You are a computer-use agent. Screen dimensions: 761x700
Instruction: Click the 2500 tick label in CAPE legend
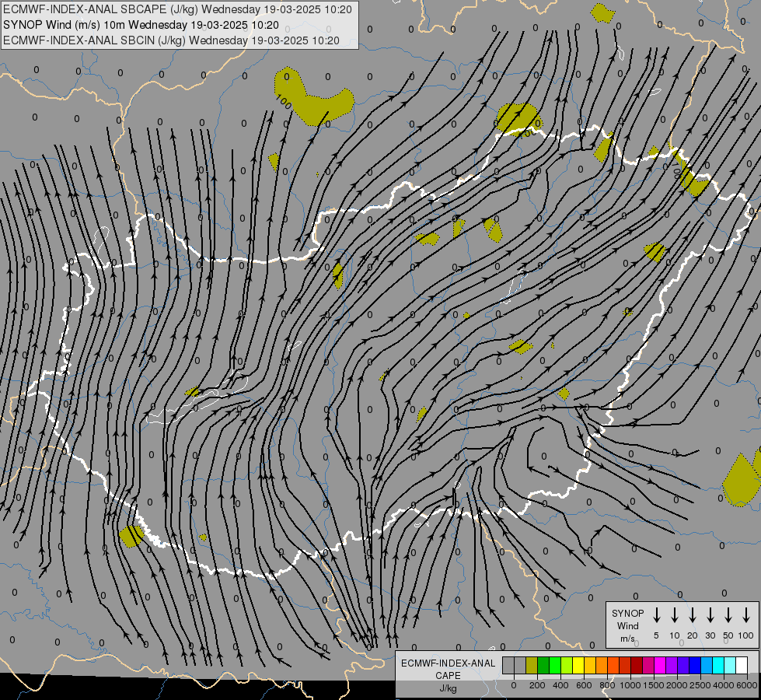[x=700, y=685]
